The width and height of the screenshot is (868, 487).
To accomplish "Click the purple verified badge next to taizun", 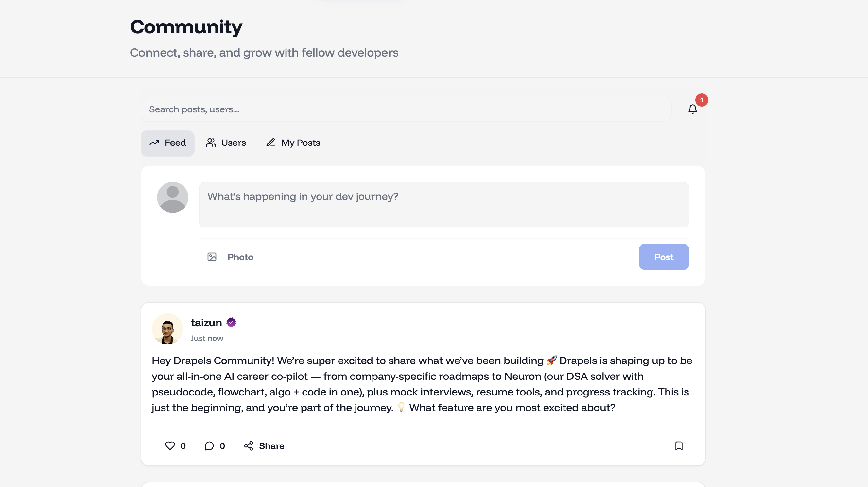I will pos(231,322).
